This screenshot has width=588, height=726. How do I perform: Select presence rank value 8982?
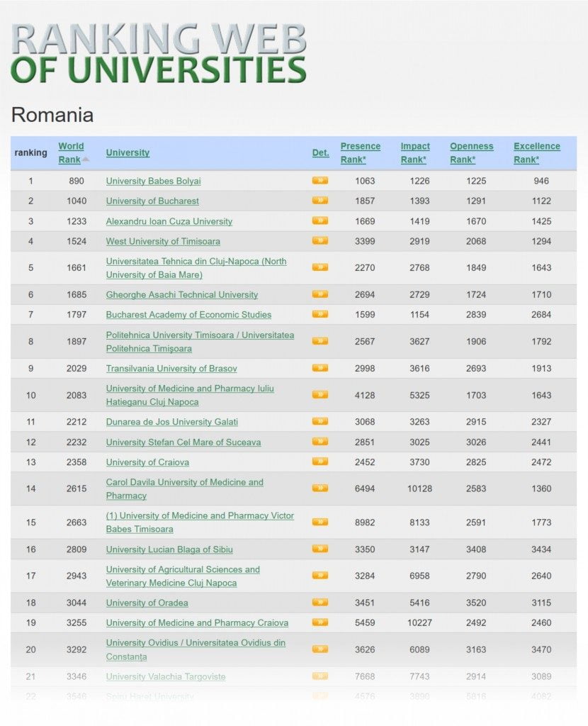(365, 523)
